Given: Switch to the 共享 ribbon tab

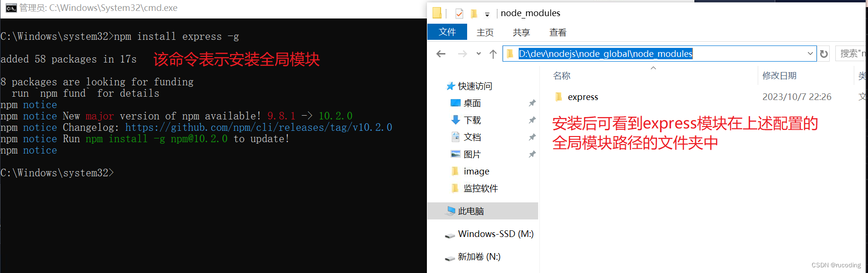Looking at the screenshot, I should click(x=522, y=32).
